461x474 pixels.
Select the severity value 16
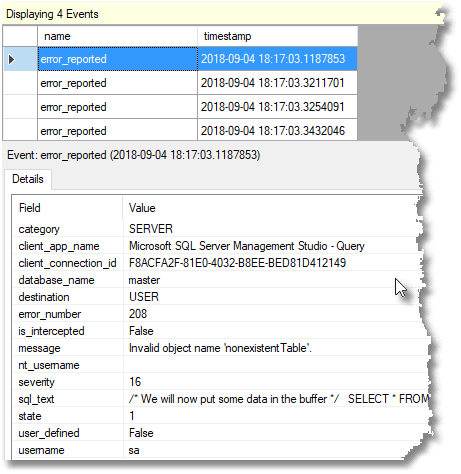[x=135, y=382]
